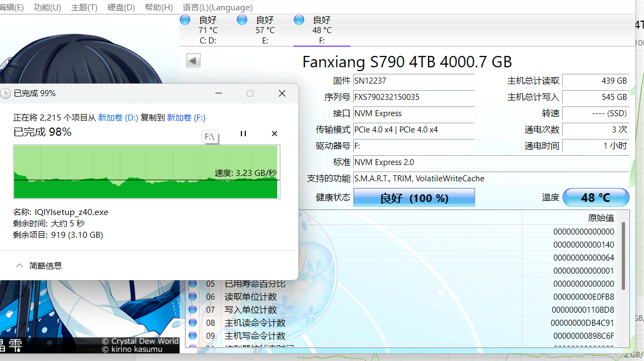Select the F: disk tab
This screenshot has height=361, width=644.
click(x=322, y=30)
